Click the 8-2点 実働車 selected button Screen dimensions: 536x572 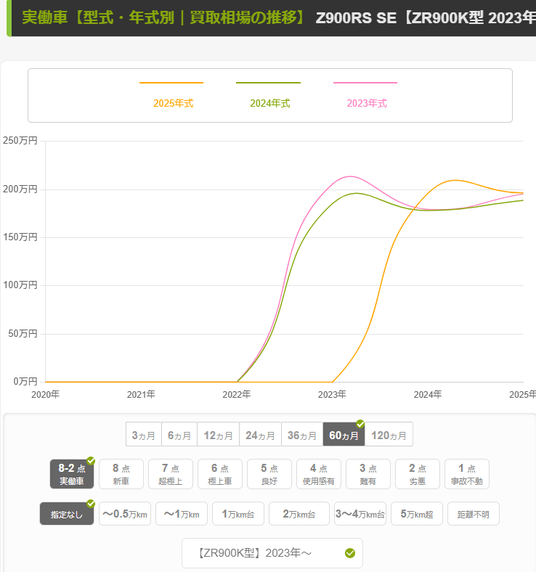[72, 474]
